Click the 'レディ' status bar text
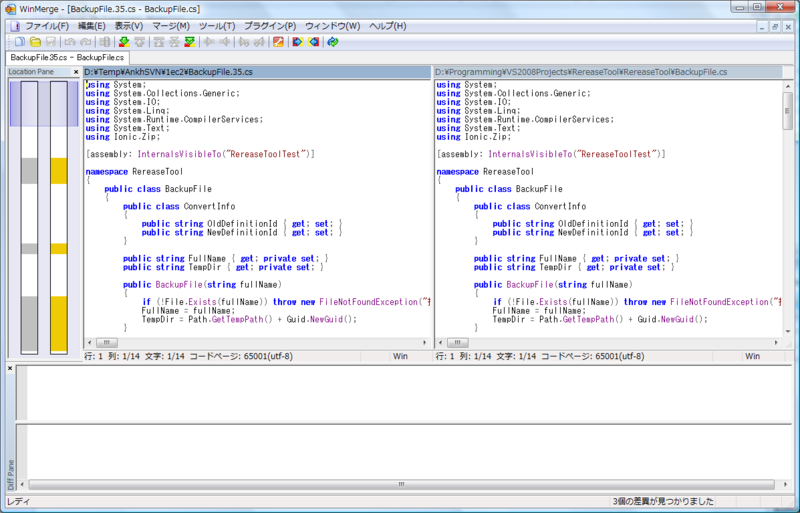800x513 pixels. [18, 502]
